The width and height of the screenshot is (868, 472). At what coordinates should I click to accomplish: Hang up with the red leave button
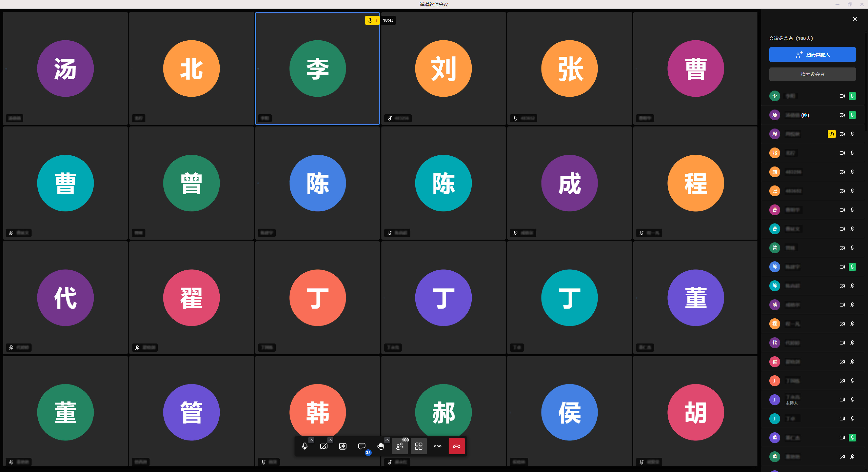tap(457, 446)
